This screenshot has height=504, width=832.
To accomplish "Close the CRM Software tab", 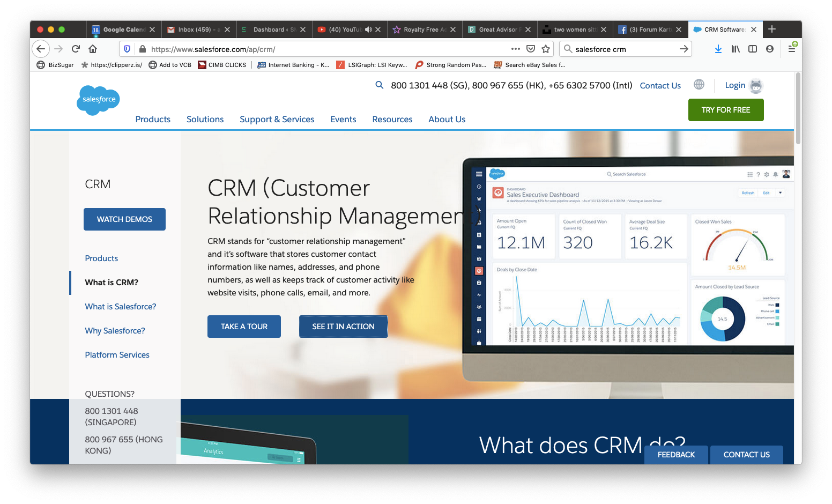I will coord(754,29).
